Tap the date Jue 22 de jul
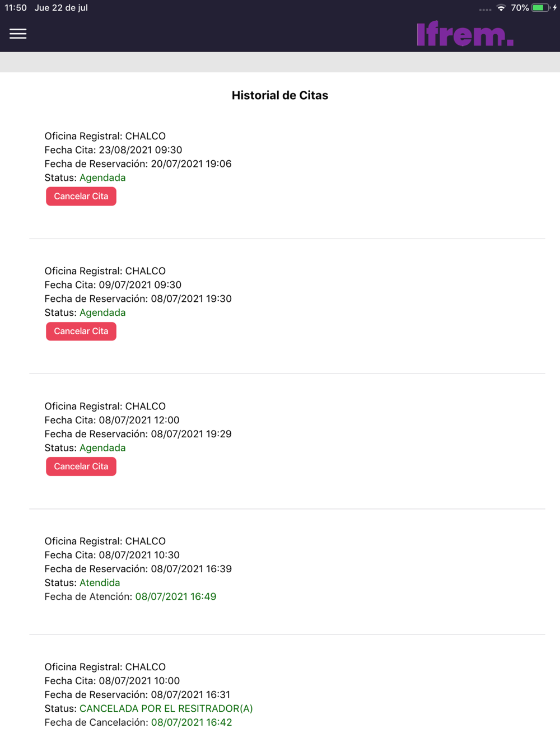Viewport: 560px width, 747px height. coord(61,8)
